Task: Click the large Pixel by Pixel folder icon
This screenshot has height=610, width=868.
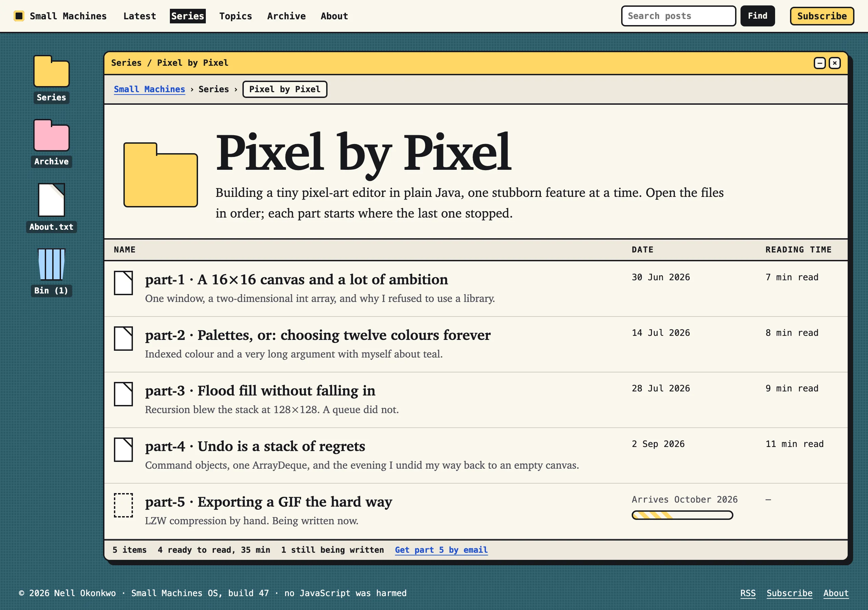Action: click(x=161, y=175)
